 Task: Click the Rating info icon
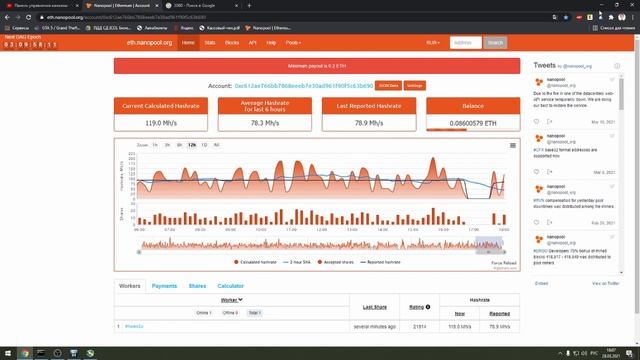point(428,307)
